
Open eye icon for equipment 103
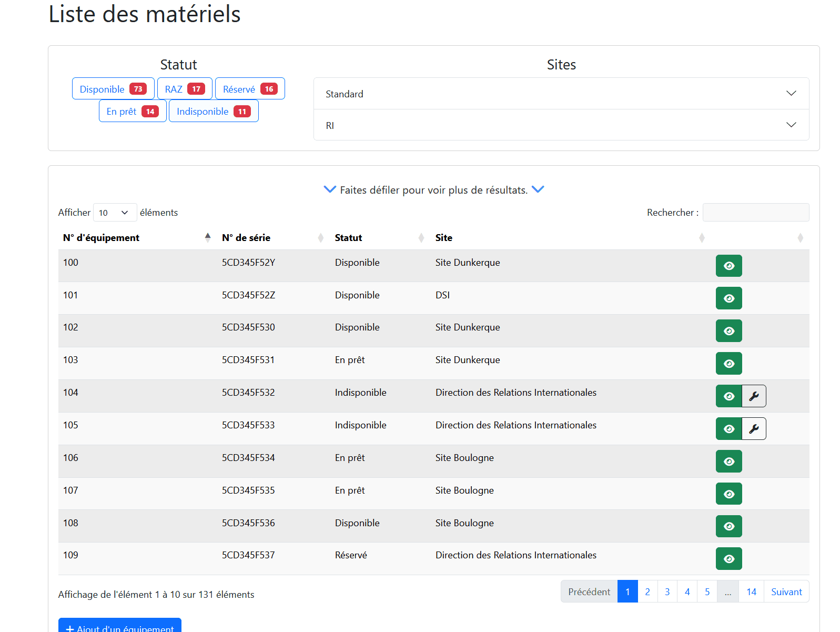point(728,364)
